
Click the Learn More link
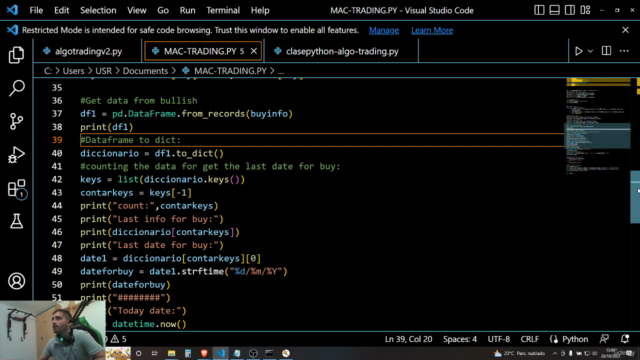pos(432,30)
